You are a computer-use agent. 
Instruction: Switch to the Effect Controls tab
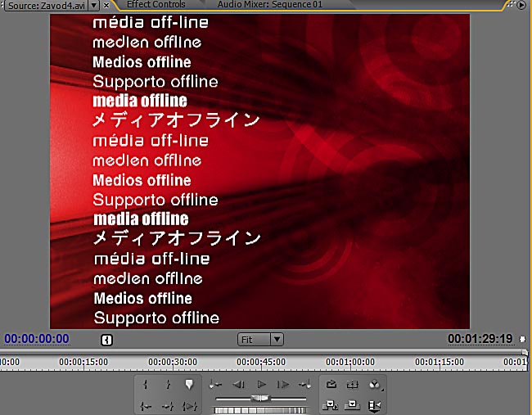click(x=156, y=4)
